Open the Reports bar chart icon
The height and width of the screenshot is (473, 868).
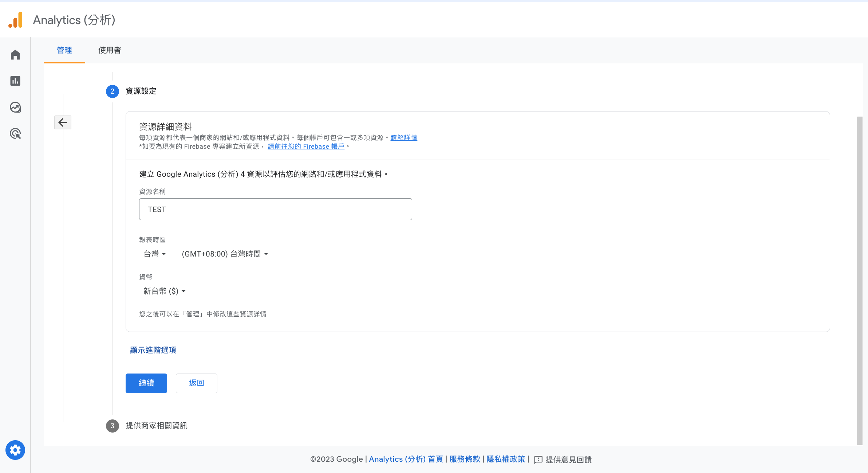[15, 81]
